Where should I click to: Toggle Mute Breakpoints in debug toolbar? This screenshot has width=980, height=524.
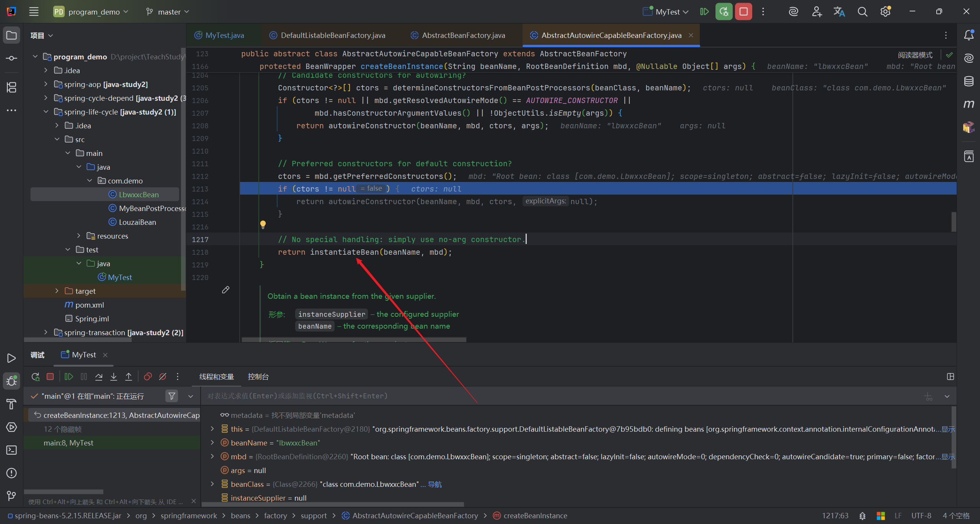[163, 377]
